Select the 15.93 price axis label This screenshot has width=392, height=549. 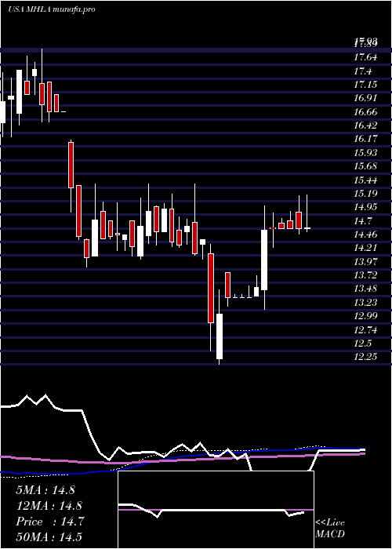365,153
